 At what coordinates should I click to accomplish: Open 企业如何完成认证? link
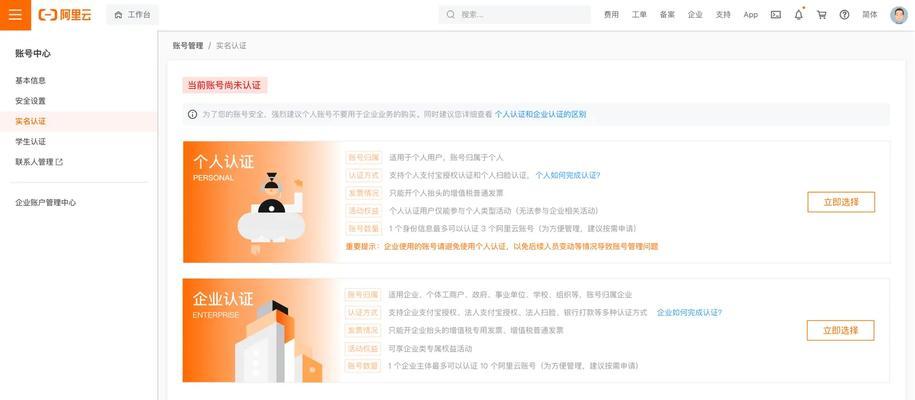click(x=689, y=312)
